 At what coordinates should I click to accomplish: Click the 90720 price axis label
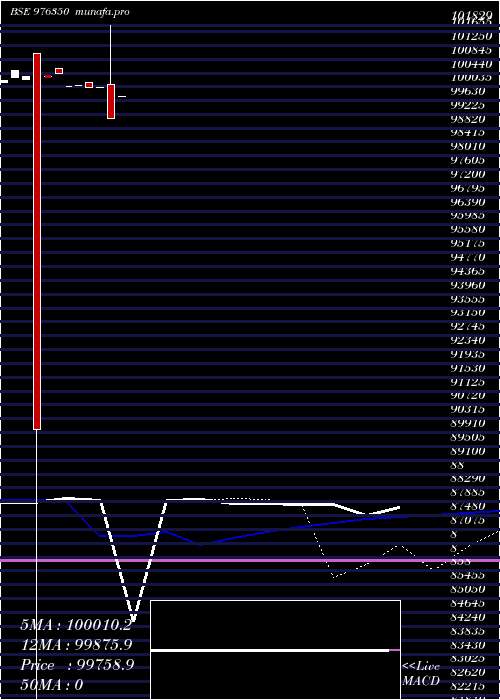click(468, 396)
